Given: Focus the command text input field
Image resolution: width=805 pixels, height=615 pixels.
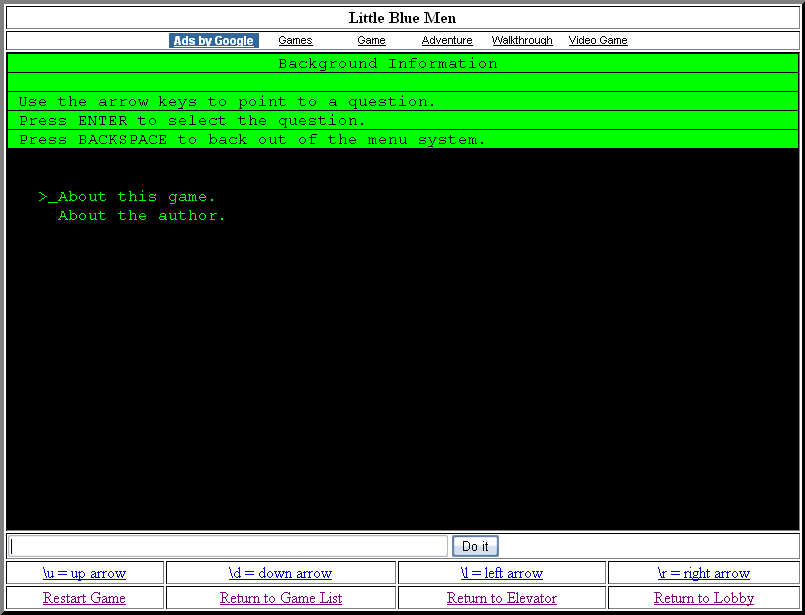Looking at the screenshot, I should (x=228, y=546).
